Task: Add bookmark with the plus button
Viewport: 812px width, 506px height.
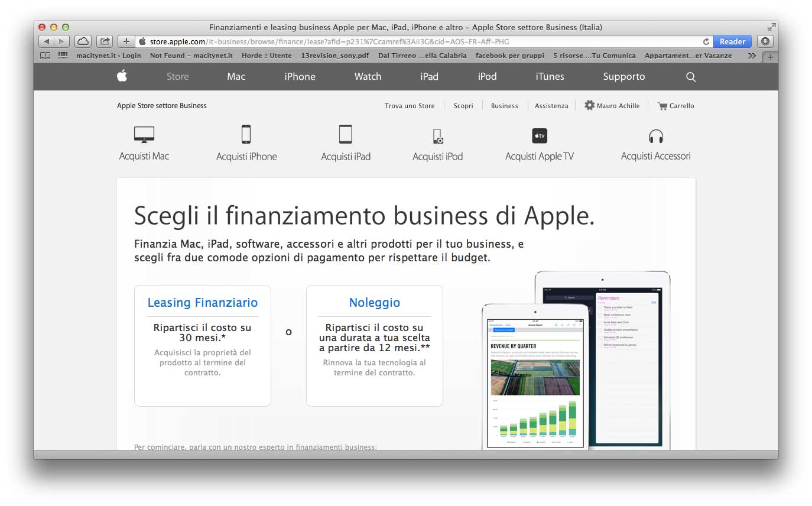Action: [126, 41]
